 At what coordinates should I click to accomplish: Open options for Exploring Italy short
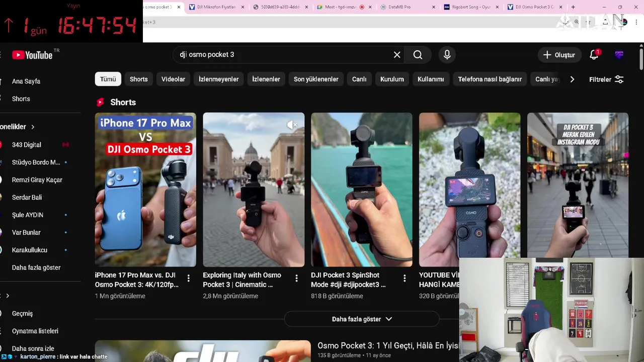[296, 278]
